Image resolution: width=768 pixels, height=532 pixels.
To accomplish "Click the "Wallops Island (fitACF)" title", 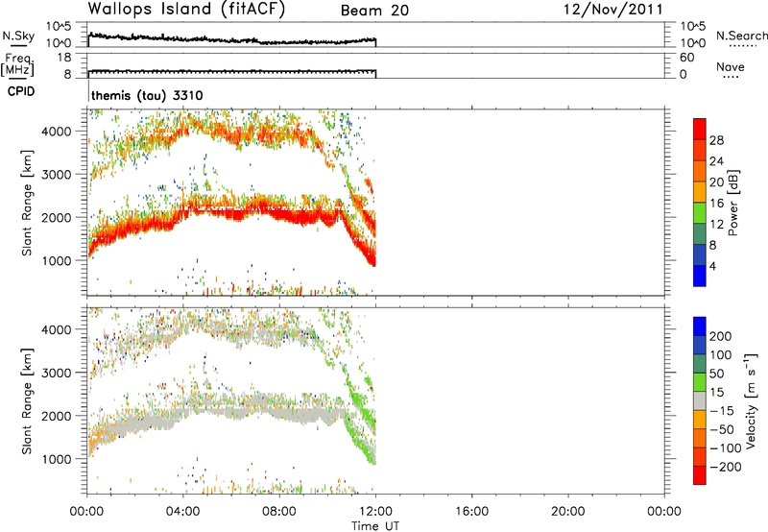I will [x=186, y=10].
